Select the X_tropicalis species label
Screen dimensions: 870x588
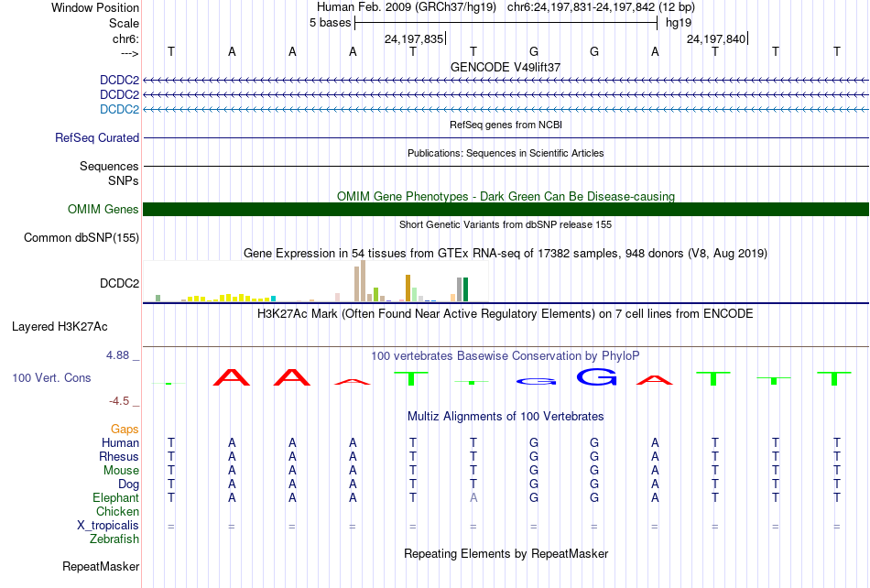coord(108,526)
